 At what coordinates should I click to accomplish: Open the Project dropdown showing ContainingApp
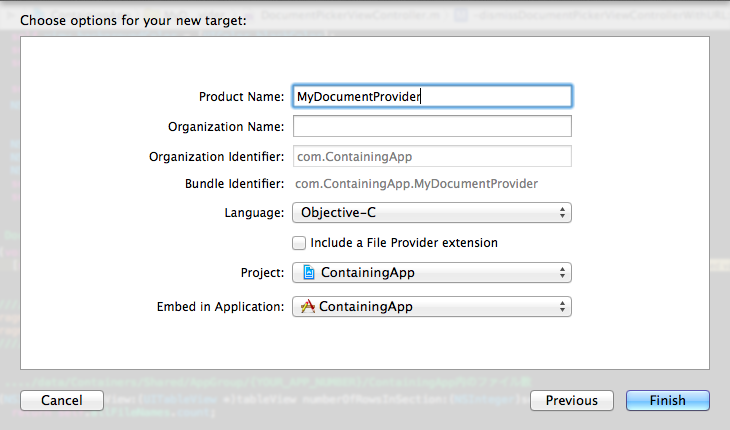tap(432, 272)
